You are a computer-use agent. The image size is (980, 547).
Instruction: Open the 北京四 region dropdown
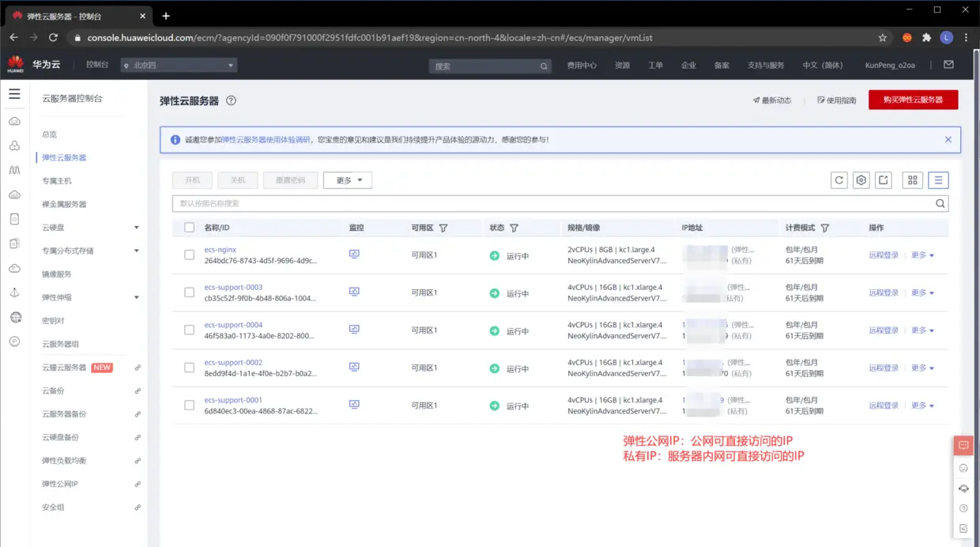tap(179, 66)
